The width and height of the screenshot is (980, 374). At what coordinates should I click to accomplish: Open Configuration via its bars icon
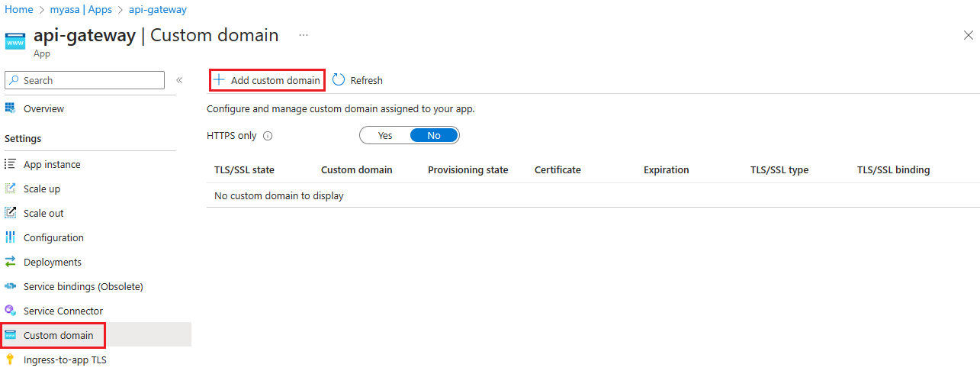pos(10,237)
